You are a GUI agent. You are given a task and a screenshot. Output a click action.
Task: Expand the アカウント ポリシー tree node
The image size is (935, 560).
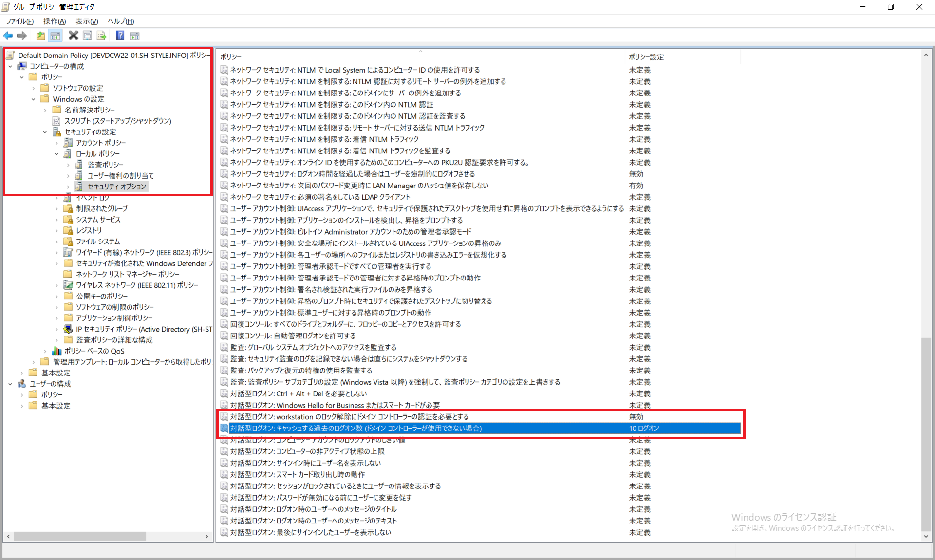coord(56,143)
